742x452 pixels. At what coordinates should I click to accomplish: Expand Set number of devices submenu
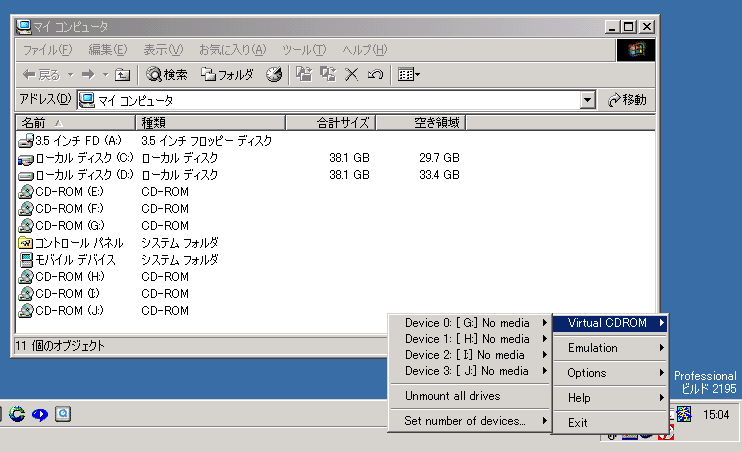469,422
